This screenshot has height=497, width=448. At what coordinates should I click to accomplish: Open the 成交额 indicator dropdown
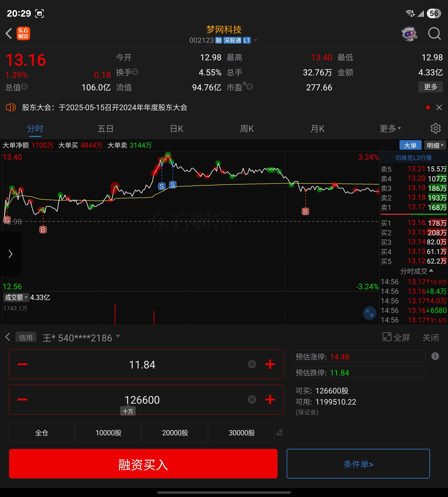pos(16,297)
